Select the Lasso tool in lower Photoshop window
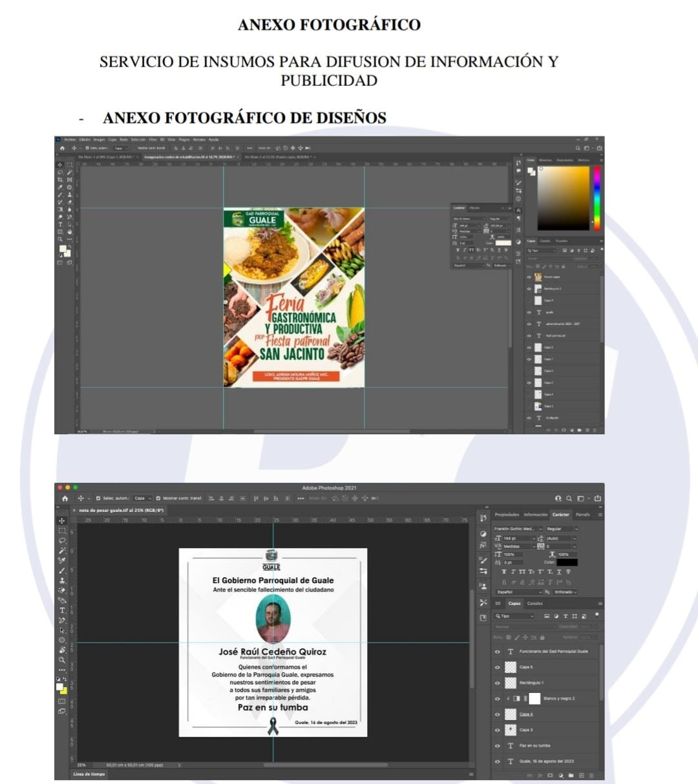The image size is (698, 784). tap(62, 540)
